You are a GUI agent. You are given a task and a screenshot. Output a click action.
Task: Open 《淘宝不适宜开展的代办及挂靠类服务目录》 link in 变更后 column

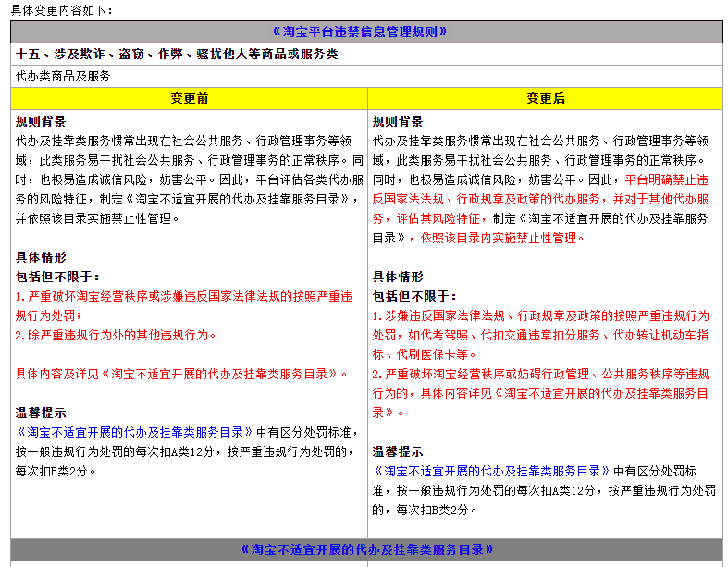point(491,472)
